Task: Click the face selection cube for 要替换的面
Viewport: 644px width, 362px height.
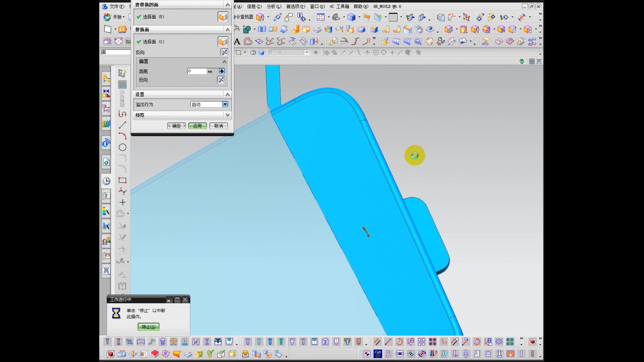Action: pos(223,17)
